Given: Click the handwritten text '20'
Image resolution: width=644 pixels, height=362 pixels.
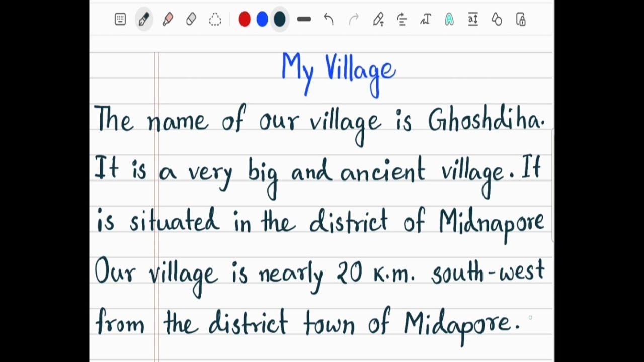Looking at the screenshot, I should pyautogui.click(x=350, y=273).
